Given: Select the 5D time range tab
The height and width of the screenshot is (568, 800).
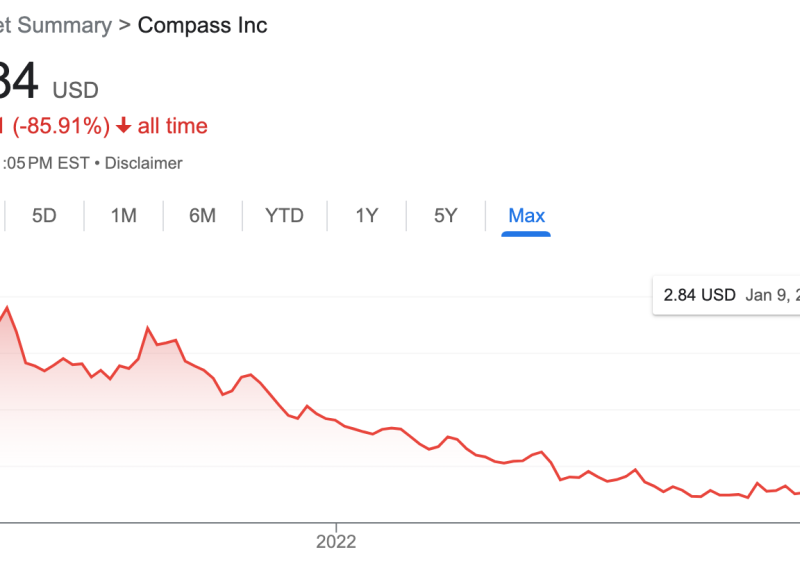Looking at the screenshot, I should coord(44,215).
